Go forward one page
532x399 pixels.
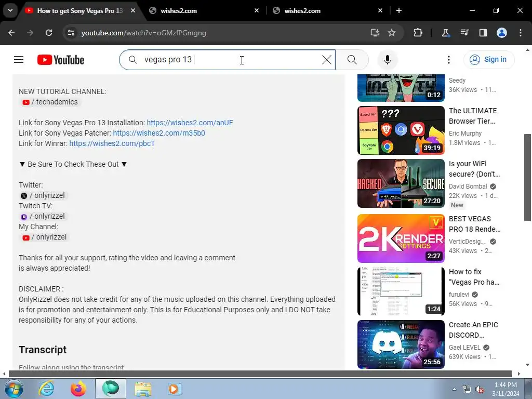[x=30, y=33]
